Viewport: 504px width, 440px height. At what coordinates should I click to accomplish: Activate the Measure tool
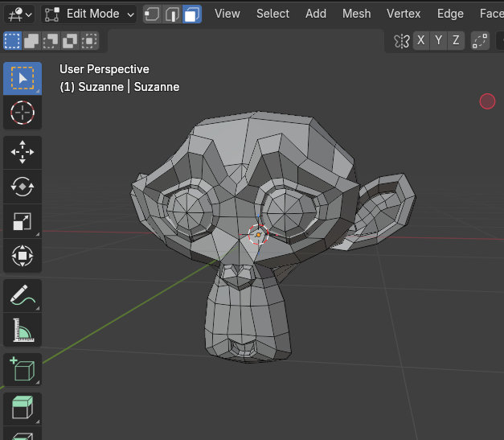click(23, 330)
